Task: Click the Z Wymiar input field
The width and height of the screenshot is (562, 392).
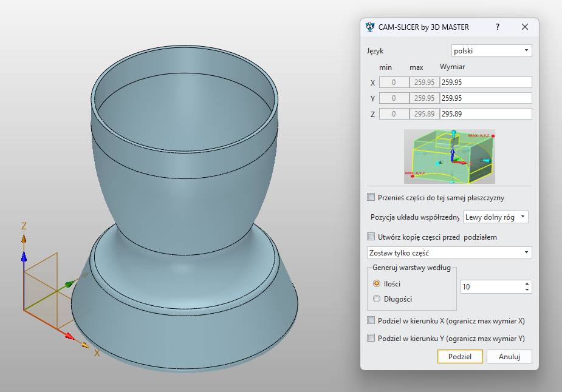Action: (485, 113)
